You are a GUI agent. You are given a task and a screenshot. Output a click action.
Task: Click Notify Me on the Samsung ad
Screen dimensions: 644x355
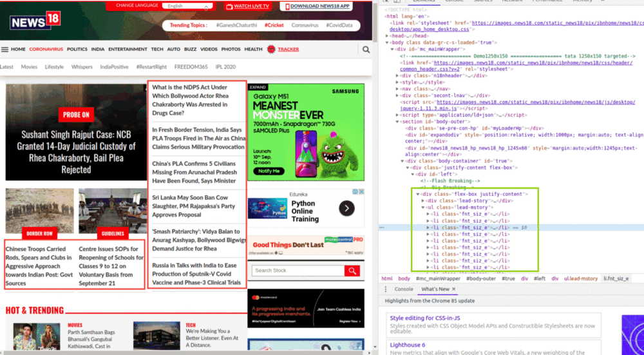(269, 171)
